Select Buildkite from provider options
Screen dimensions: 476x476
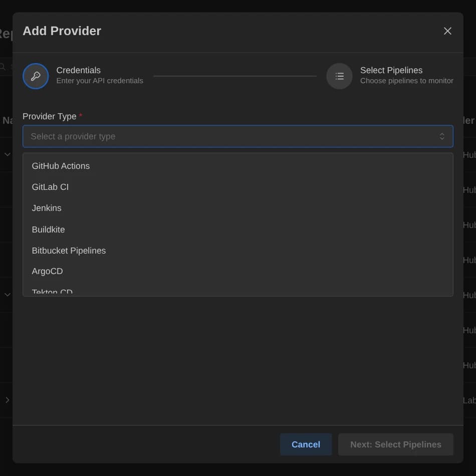pos(237,229)
